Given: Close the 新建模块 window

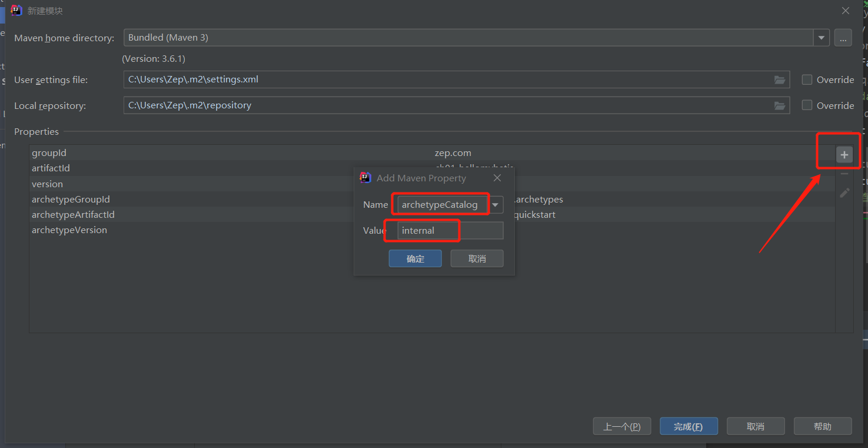Looking at the screenshot, I should (x=846, y=11).
